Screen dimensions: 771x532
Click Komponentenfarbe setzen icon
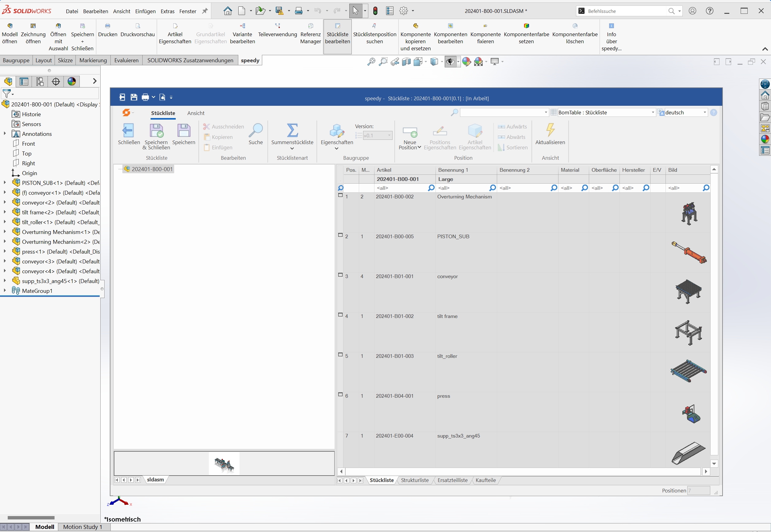526,26
